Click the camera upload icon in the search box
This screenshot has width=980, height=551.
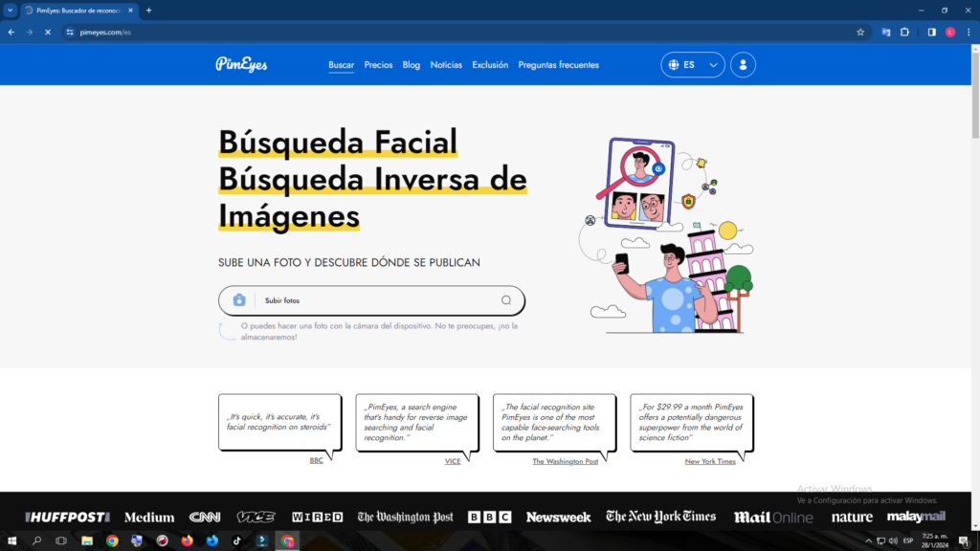(239, 300)
